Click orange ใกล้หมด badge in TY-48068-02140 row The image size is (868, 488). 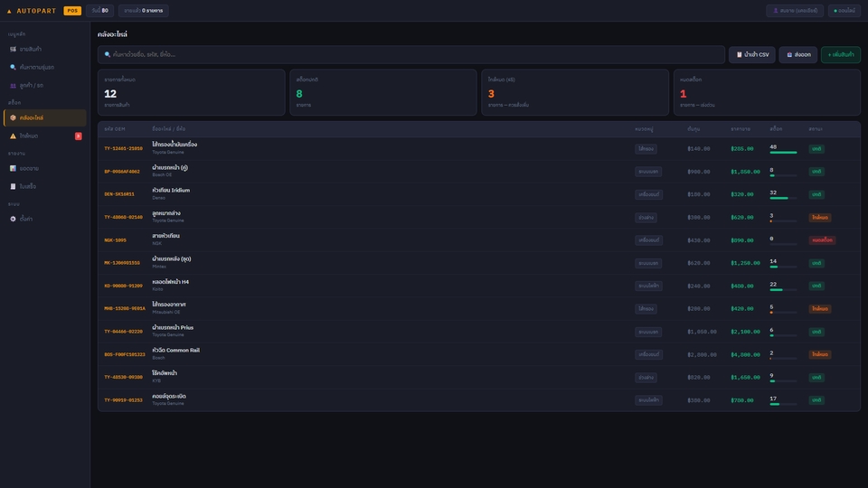(820, 218)
